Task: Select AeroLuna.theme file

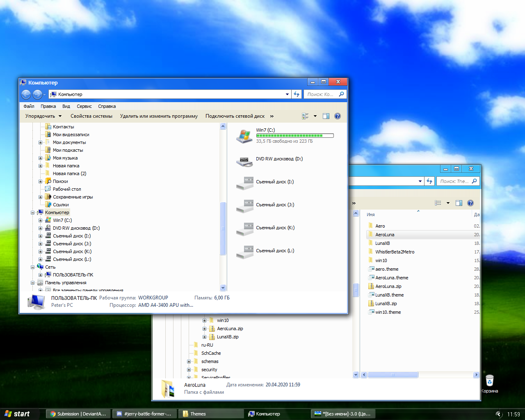Action: coord(392,278)
